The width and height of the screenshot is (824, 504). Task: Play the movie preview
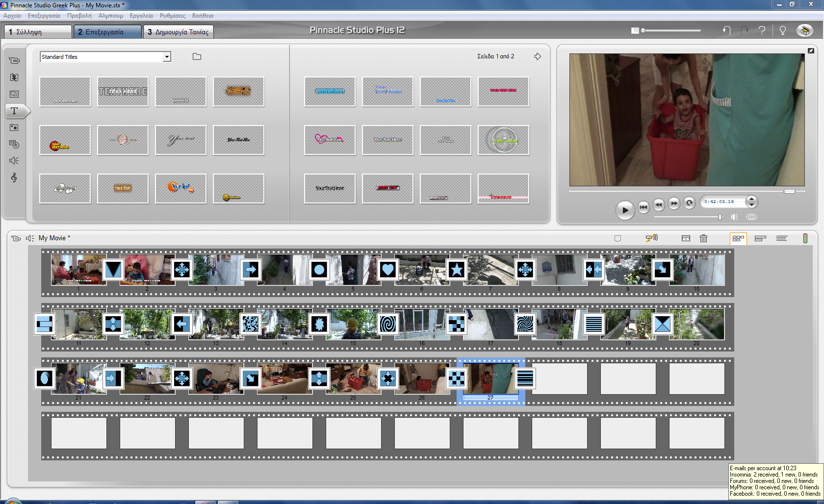click(624, 210)
